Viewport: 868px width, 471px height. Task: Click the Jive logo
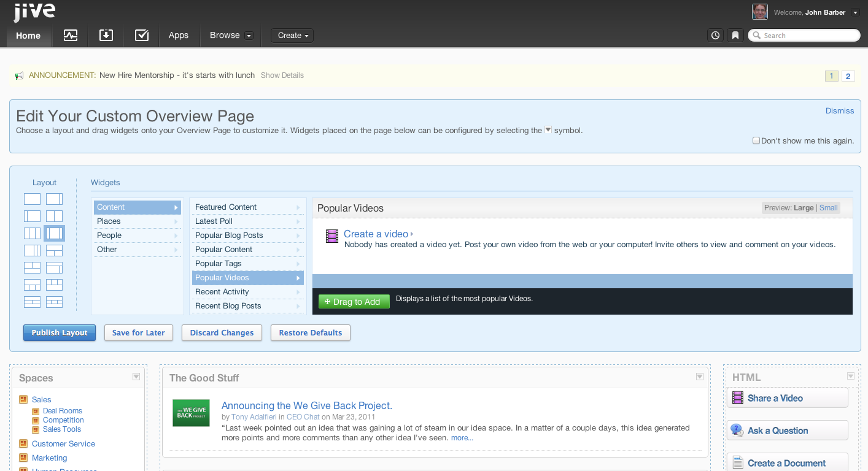point(34,12)
